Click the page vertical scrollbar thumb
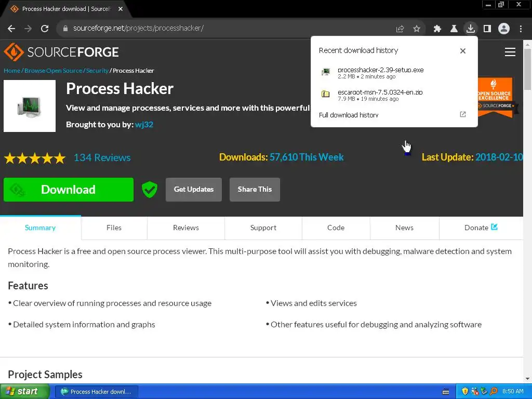Viewport: 532px width, 399px height. (528, 70)
